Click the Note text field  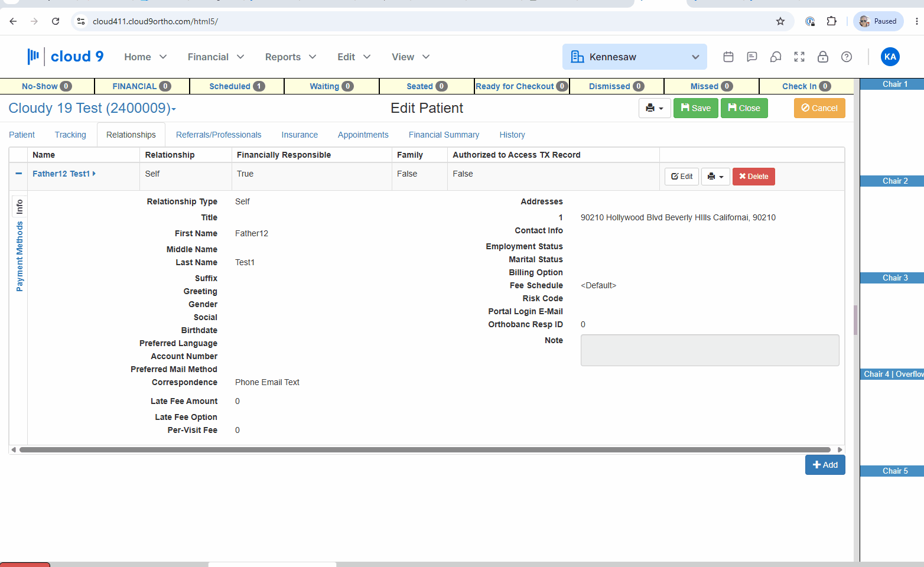tap(710, 350)
